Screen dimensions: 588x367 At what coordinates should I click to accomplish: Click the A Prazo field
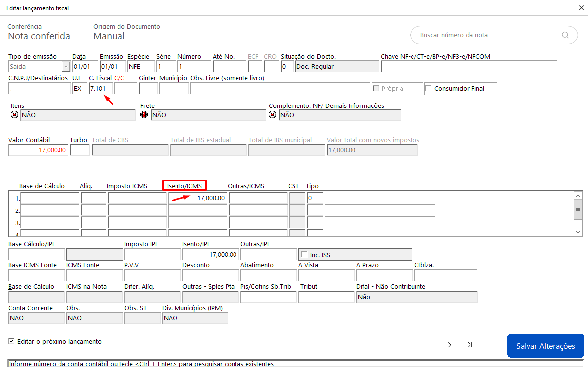385,276
